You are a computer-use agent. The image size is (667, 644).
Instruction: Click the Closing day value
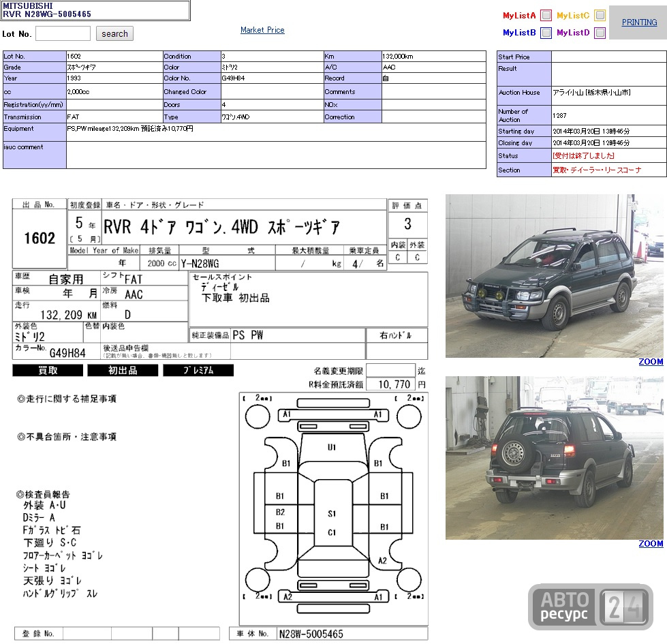coord(591,143)
